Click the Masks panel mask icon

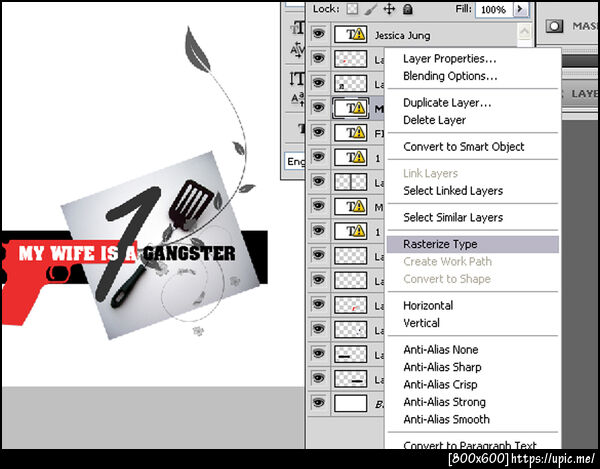click(x=554, y=26)
